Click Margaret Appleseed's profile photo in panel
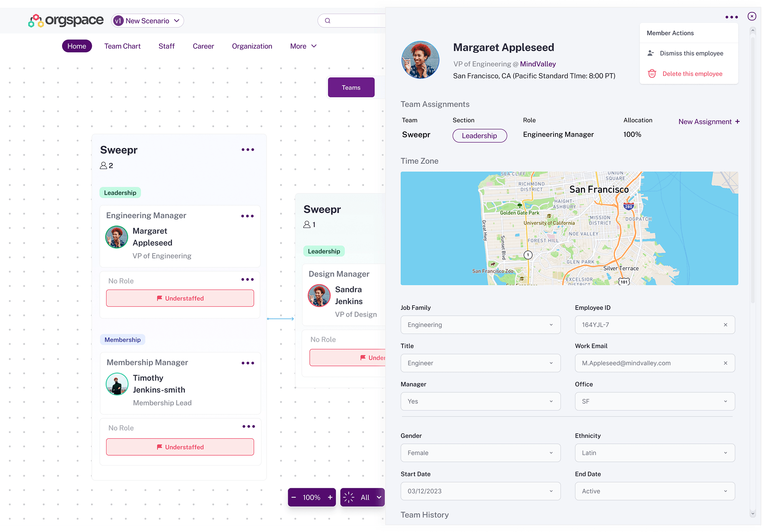The width and height of the screenshot is (763, 532). [420, 60]
